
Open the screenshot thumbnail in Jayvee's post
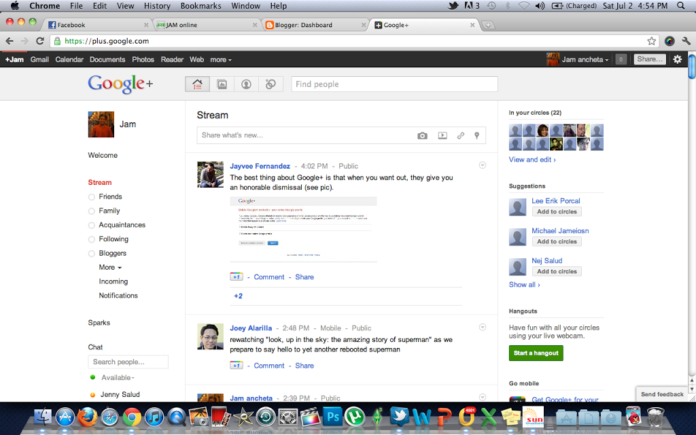[x=303, y=229]
